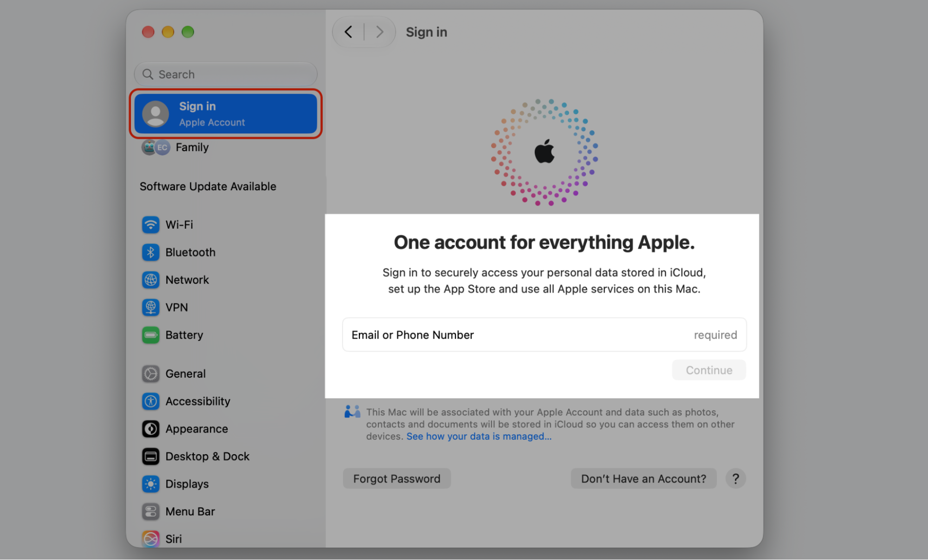Open the Bluetooth settings pane
Viewport: 928px width, 560px height.
226,252
